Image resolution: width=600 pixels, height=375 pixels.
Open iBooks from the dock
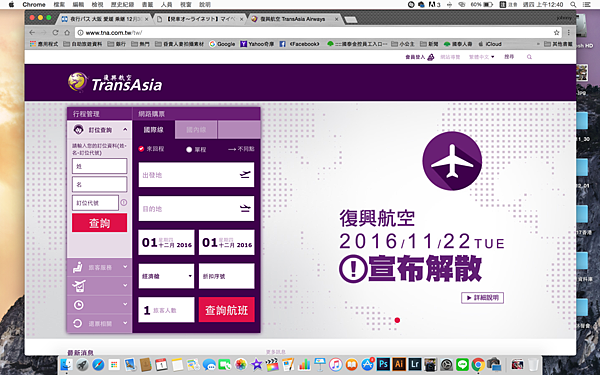pyautogui.click(x=351, y=364)
